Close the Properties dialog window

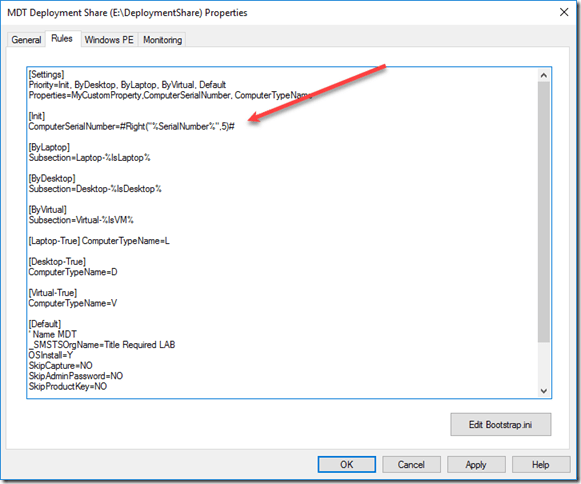click(564, 12)
